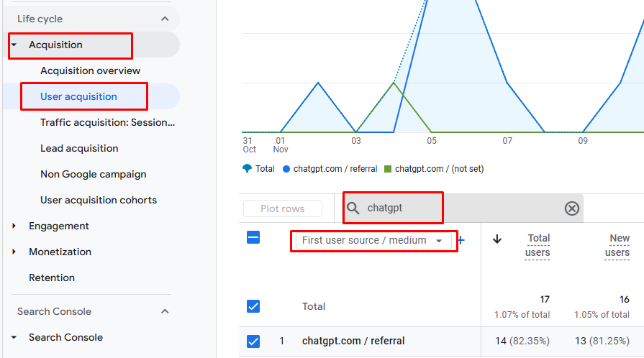
Task: Click the Life cycle heading text
Action: pyautogui.click(x=40, y=19)
